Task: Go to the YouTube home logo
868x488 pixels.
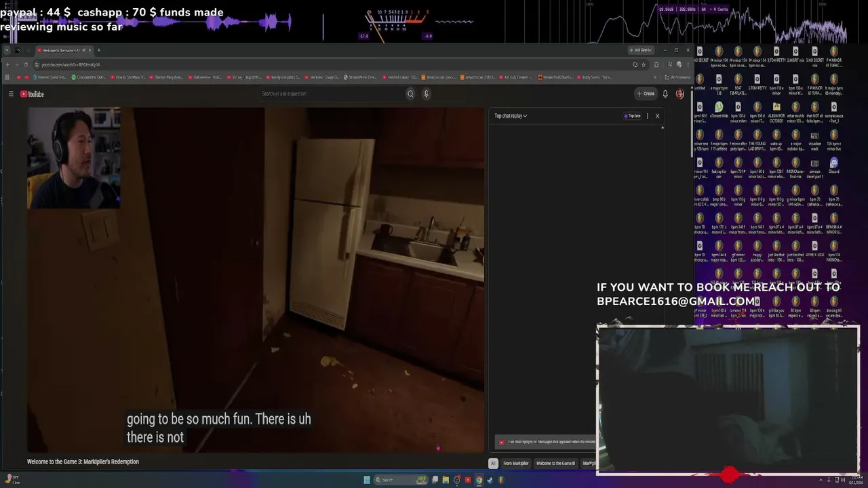Action: (32, 94)
